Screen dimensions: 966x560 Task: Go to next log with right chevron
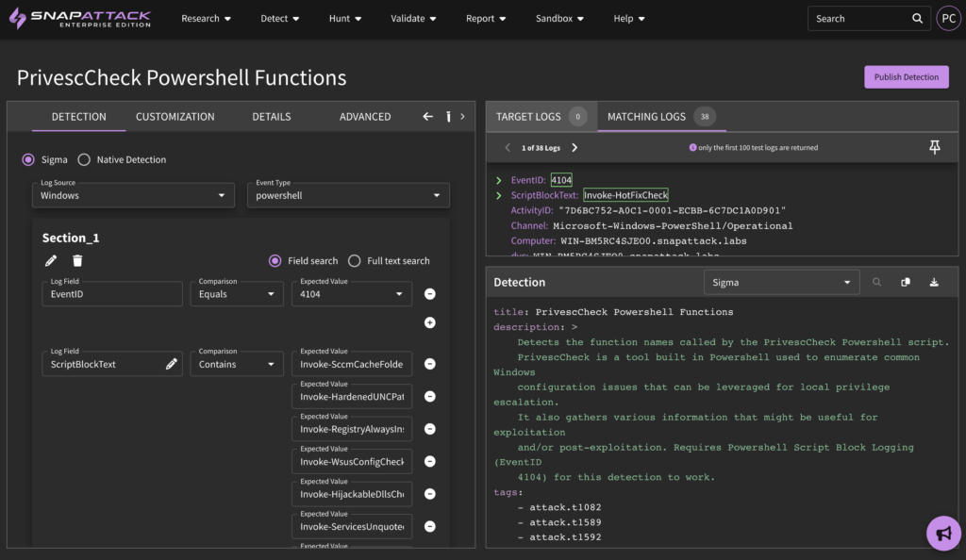[575, 148]
